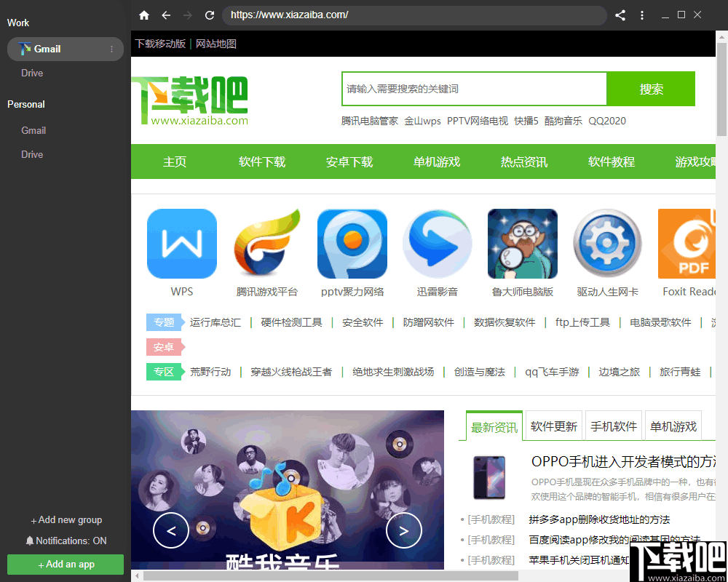This screenshot has height=582, width=728.
Task: Open the 金山wps hot keyword
Action: click(x=422, y=121)
